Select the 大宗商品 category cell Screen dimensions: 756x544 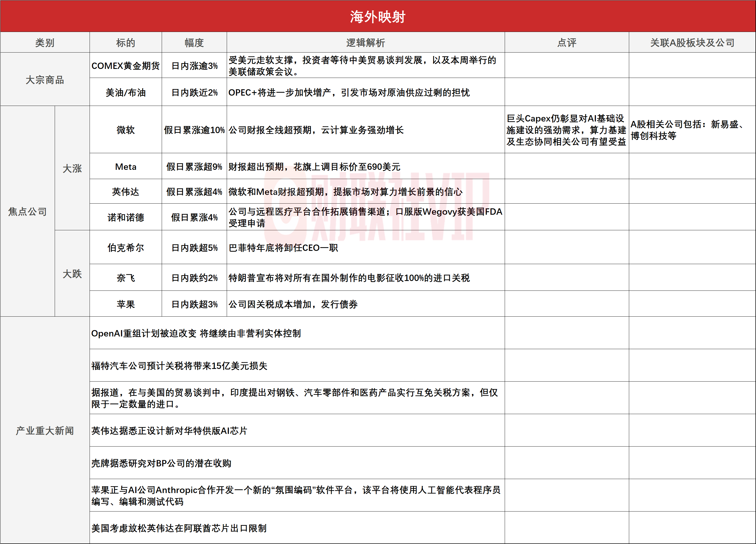(x=45, y=79)
